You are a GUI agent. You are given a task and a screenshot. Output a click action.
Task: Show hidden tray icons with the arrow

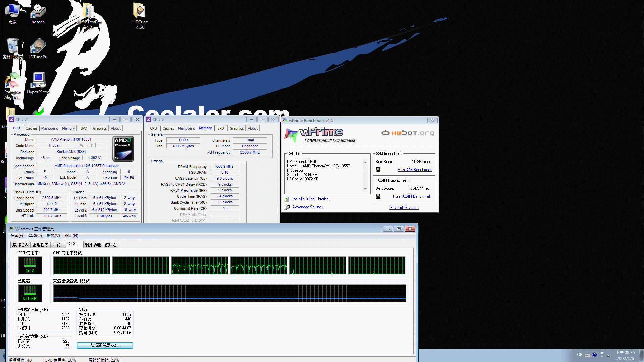pos(608,356)
